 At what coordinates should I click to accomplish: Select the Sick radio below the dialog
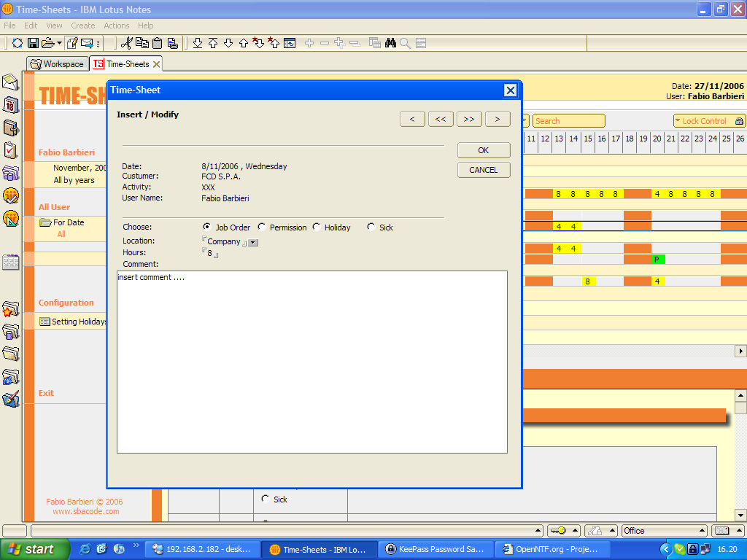click(266, 499)
